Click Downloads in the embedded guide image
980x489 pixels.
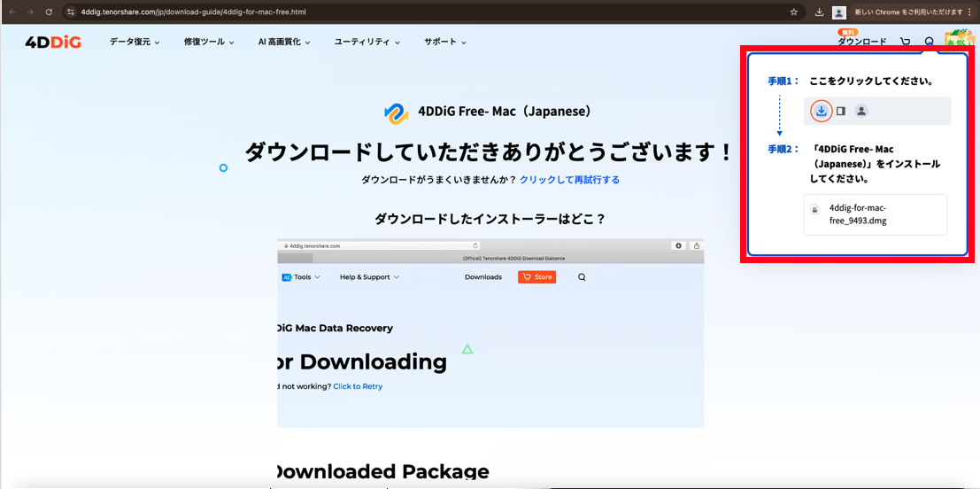coord(483,277)
